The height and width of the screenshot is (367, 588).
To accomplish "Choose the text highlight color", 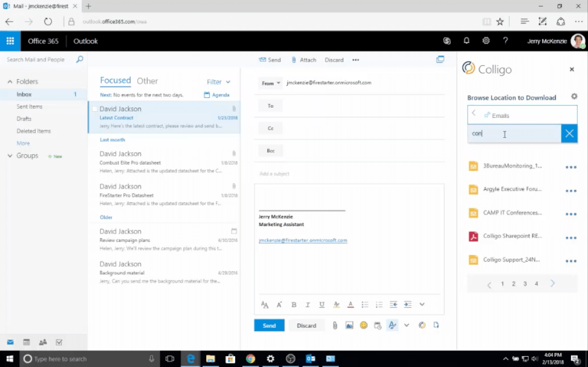I will pos(336,304).
